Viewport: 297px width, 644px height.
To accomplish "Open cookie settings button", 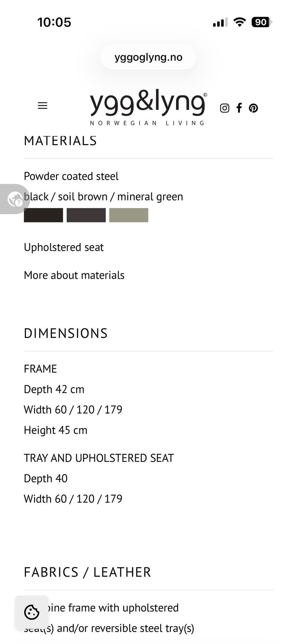I will click(x=32, y=612).
